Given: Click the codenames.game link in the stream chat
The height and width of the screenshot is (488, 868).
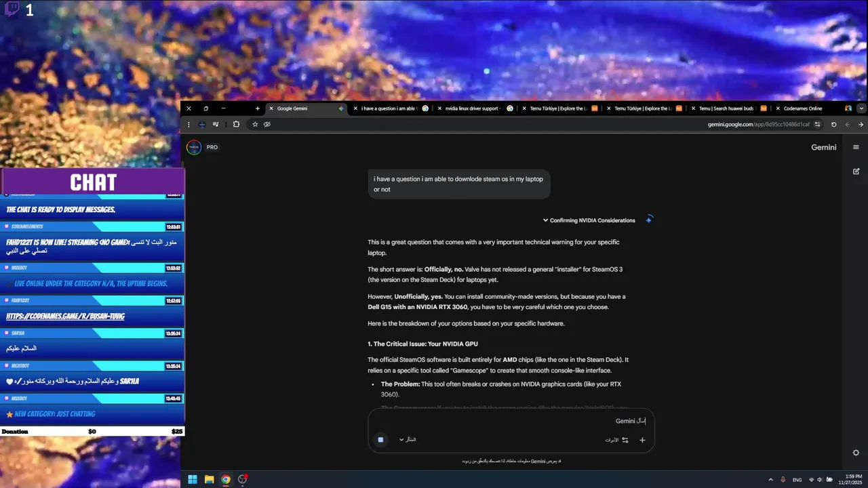Looking at the screenshot, I should tap(66, 317).
